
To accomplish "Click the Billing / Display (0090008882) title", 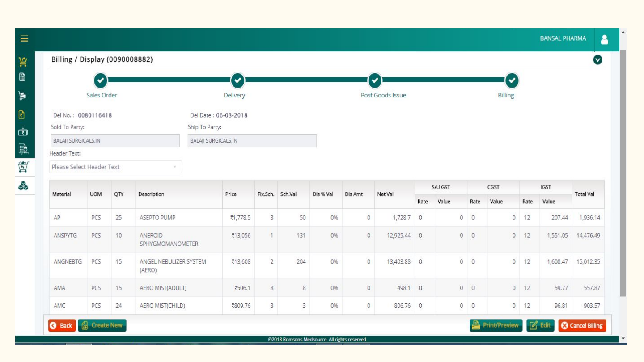I will (x=102, y=59).
